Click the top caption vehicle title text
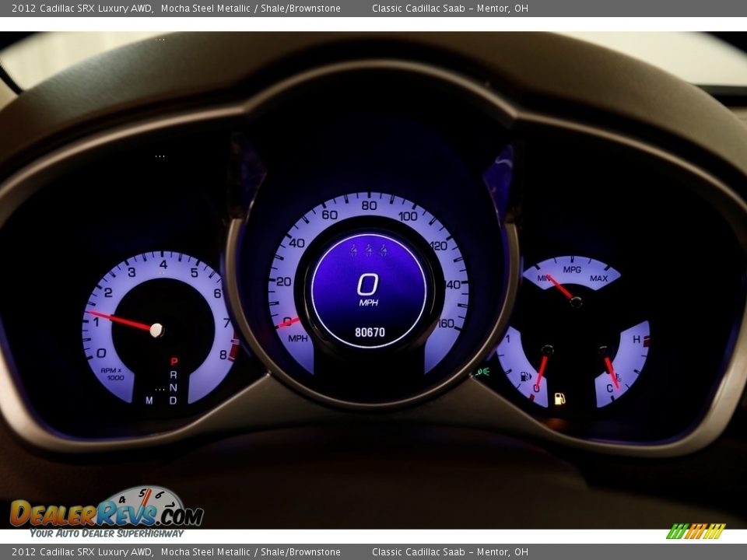Viewport: 747px width, 560px height. point(176,9)
